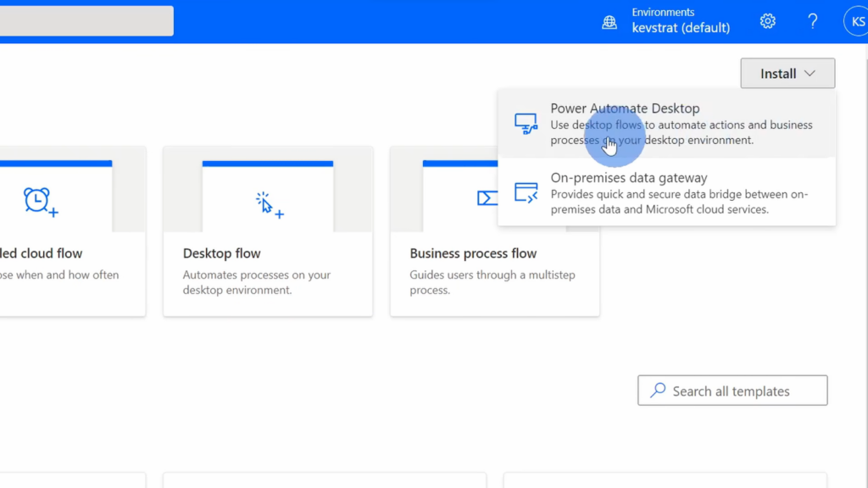Select Power Automate Desktop menu entry
This screenshot has width=868, height=488.
pos(666,124)
